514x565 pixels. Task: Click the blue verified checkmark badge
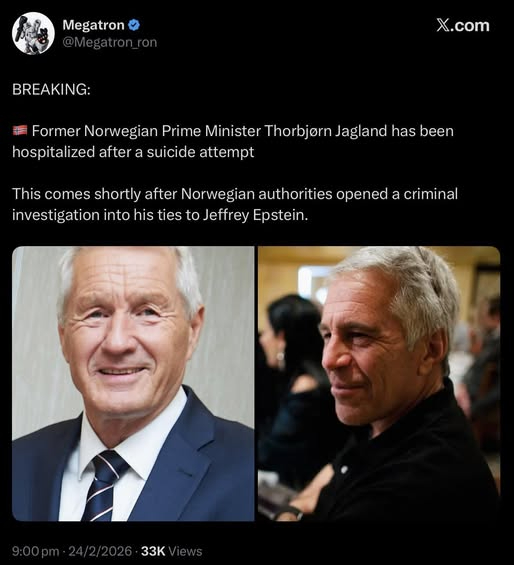click(x=134, y=25)
